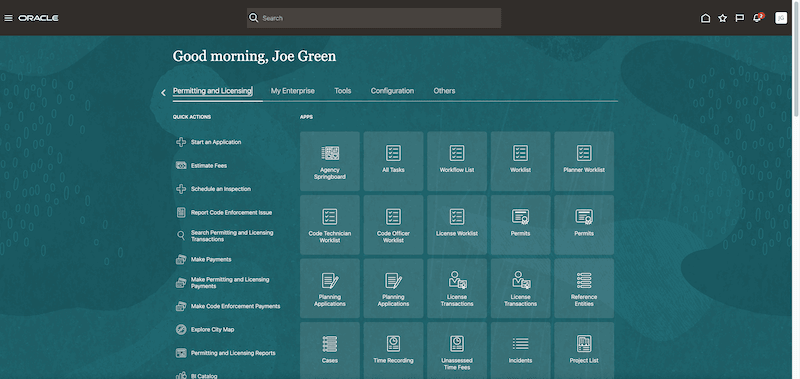Click the page's vertical scrollbar
Image resolution: width=800 pixels, height=379 pixels.
tap(796, 59)
